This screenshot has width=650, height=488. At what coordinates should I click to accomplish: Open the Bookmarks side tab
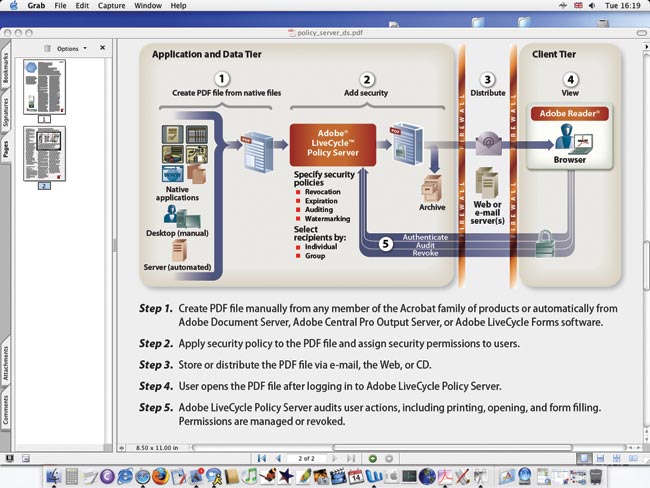[5, 68]
